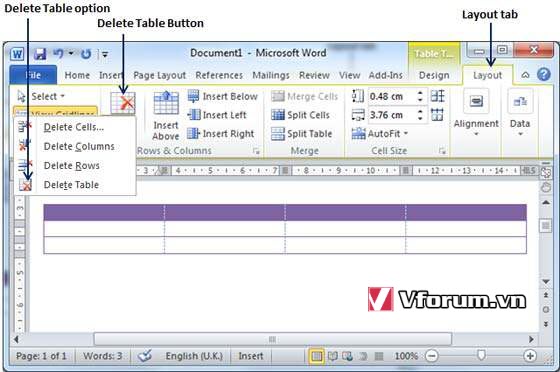
Task: Open Word Help question mark icon
Action: (544, 74)
